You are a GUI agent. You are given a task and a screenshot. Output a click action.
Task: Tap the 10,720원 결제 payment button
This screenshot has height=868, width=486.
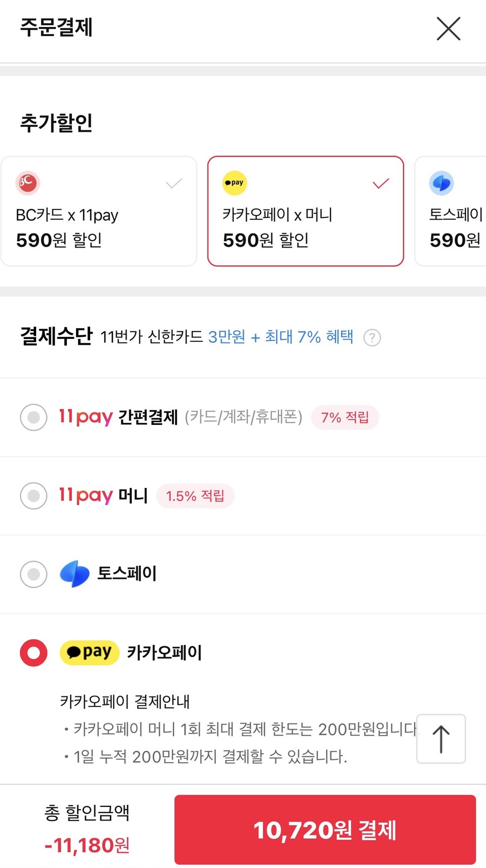click(x=327, y=830)
